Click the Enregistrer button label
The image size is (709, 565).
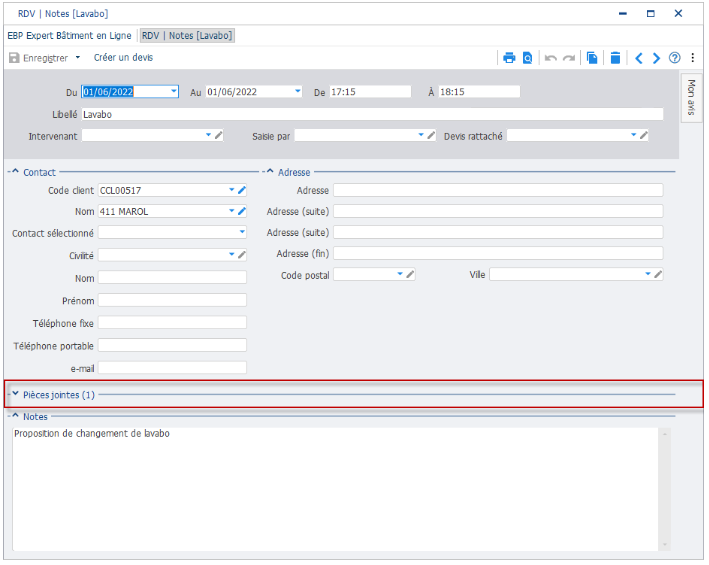click(45, 58)
